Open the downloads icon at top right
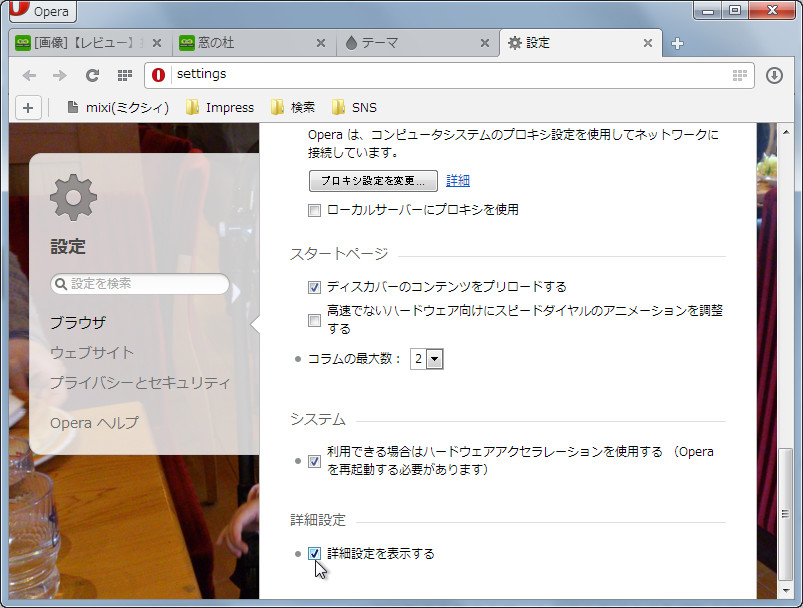This screenshot has height=608, width=803. [776, 74]
